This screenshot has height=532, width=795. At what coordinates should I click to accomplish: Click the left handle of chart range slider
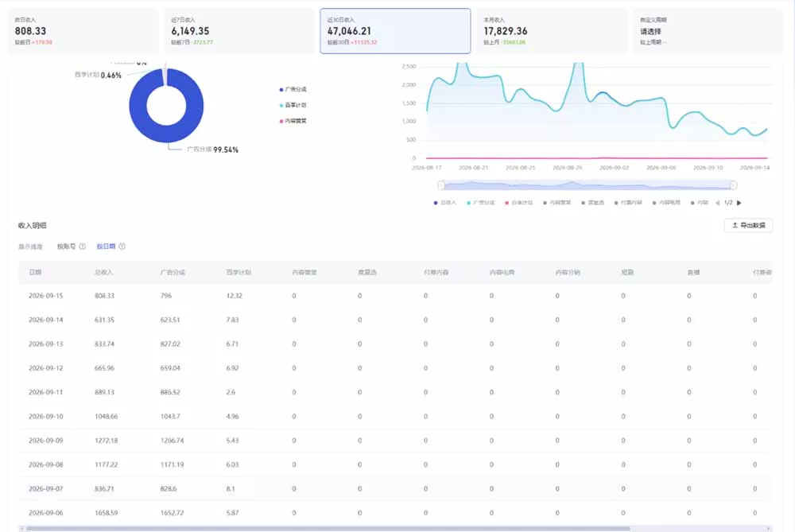coord(441,185)
